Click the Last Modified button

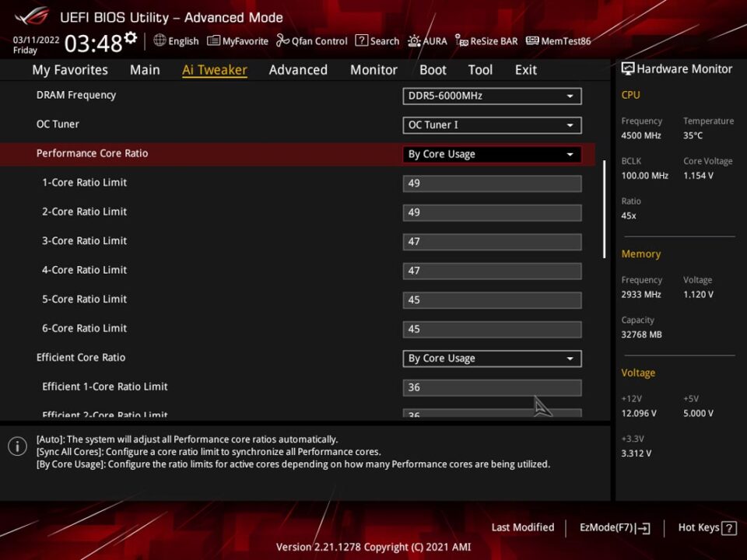coord(523,527)
